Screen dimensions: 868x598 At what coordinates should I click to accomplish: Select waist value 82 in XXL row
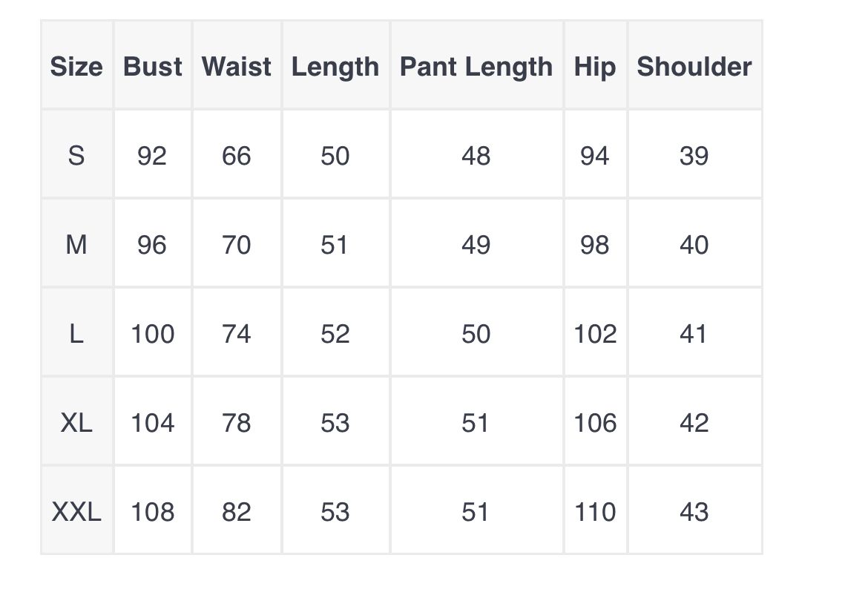(x=237, y=512)
